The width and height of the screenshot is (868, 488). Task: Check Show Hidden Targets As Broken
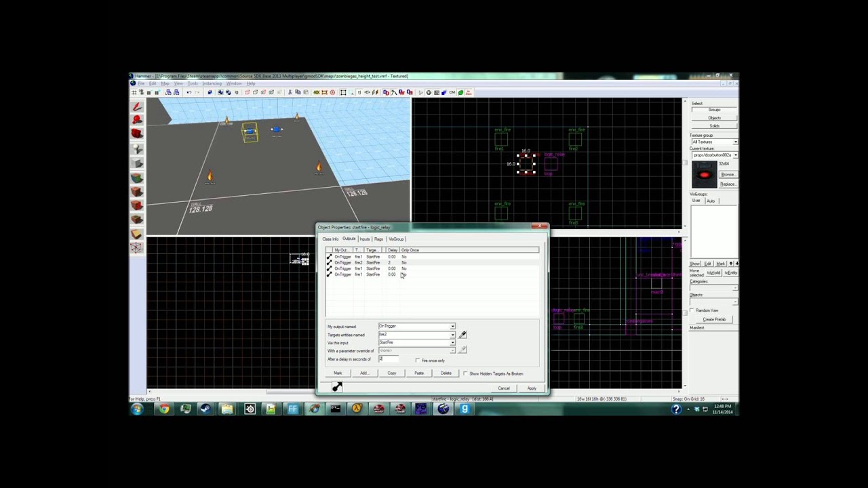point(465,373)
